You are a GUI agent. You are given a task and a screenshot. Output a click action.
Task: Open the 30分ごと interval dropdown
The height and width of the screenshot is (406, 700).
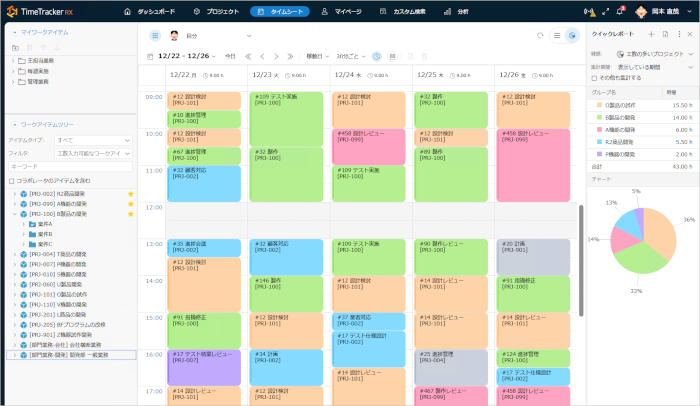pos(351,56)
